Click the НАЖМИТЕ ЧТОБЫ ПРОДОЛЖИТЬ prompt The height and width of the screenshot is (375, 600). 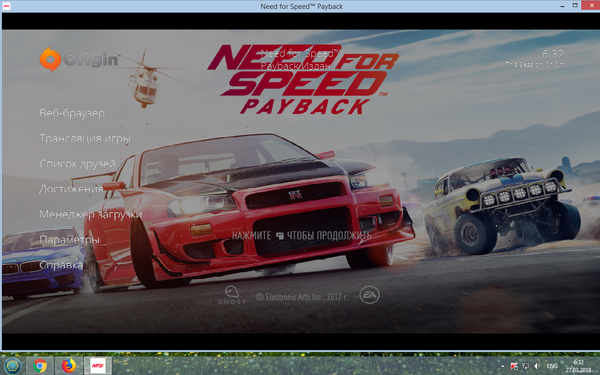pyautogui.click(x=302, y=235)
